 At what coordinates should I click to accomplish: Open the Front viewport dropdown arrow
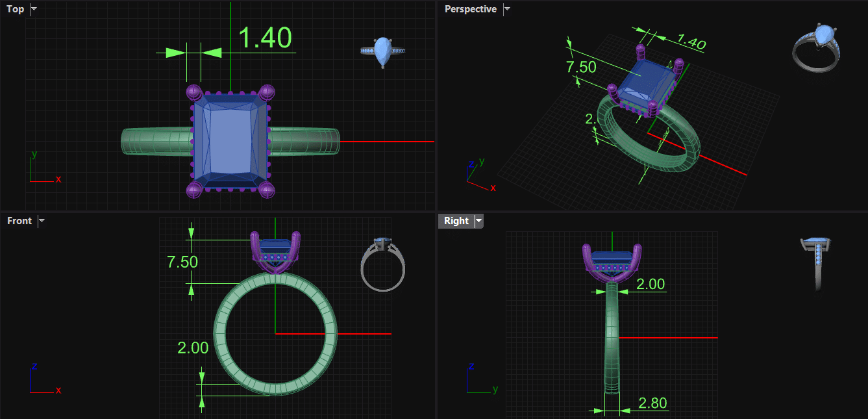[42, 221]
